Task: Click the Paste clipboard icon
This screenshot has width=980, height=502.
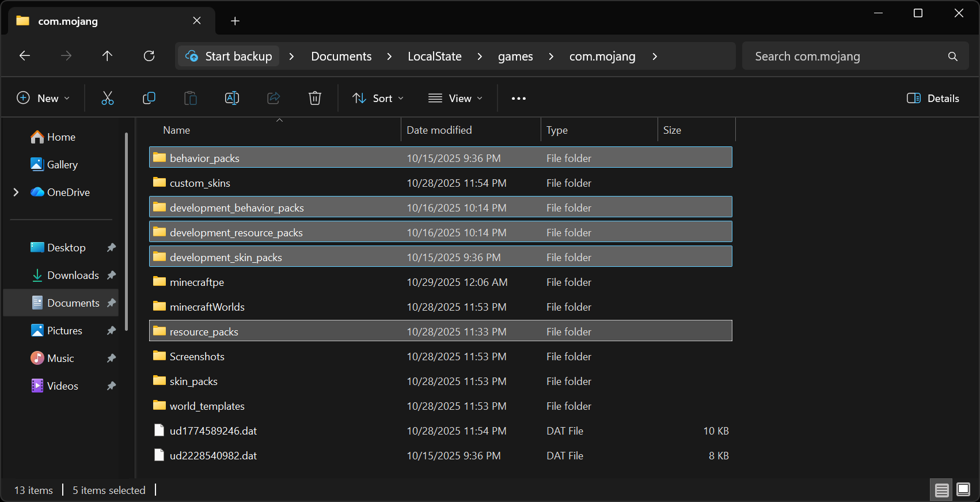Action: (x=191, y=98)
